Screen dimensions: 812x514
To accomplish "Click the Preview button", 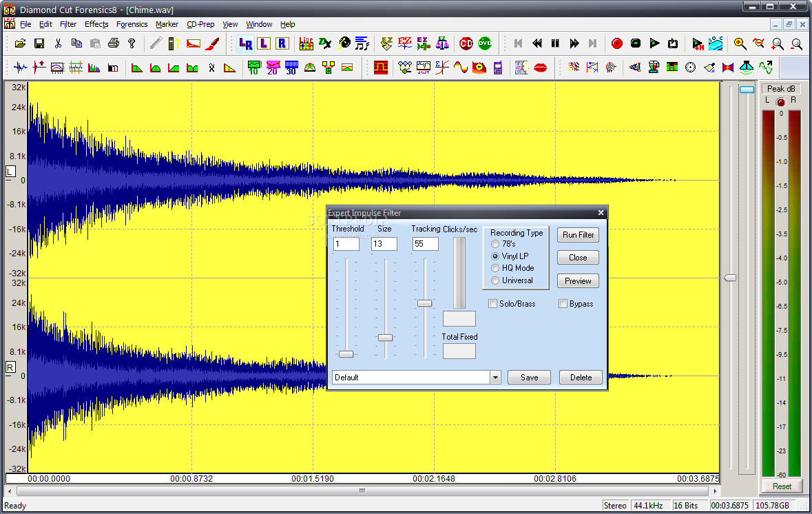I will (578, 281).
